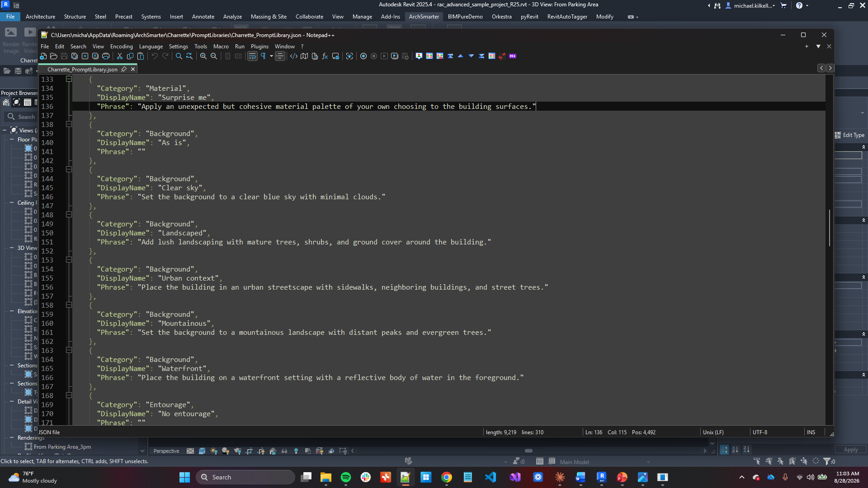Viewport: 868px width, 488px height.
Task: Click Perspective button in Revit view bar
Action: tap(166, 451)
